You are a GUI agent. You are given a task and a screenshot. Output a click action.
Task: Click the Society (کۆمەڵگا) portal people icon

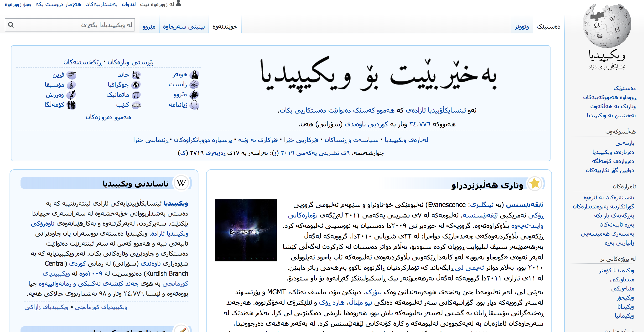click(x=71, y=105)
